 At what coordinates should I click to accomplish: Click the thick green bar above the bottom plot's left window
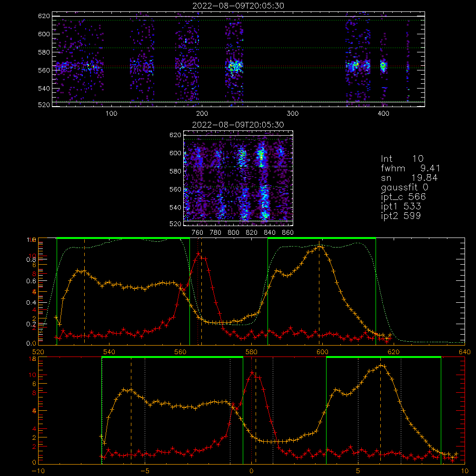click(x=172, y=357)
